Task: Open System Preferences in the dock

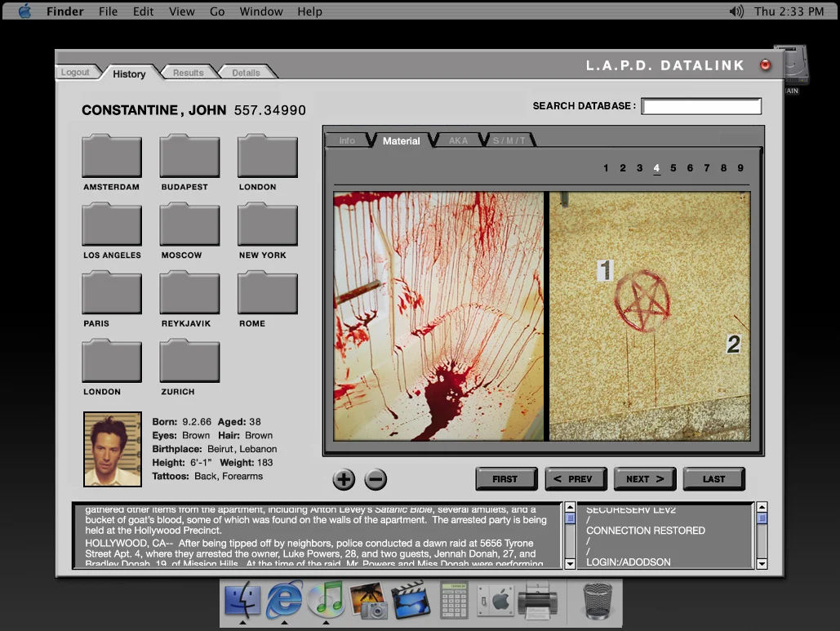Action: click(495, 601)
